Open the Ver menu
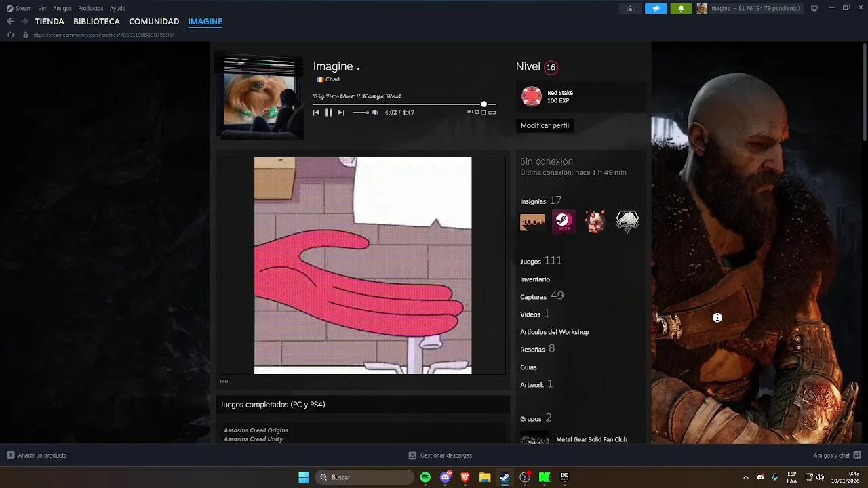The image size is (868, 488). point(43,8)
